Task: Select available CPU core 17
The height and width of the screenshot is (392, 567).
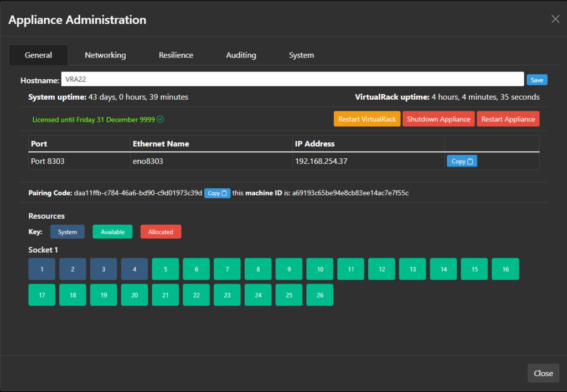Action: click(x=42, y=295)
